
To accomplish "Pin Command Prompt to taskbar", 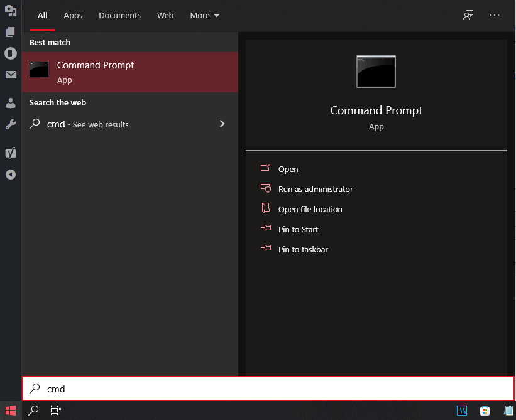I will pyautogui.click(x=303, y=249).
